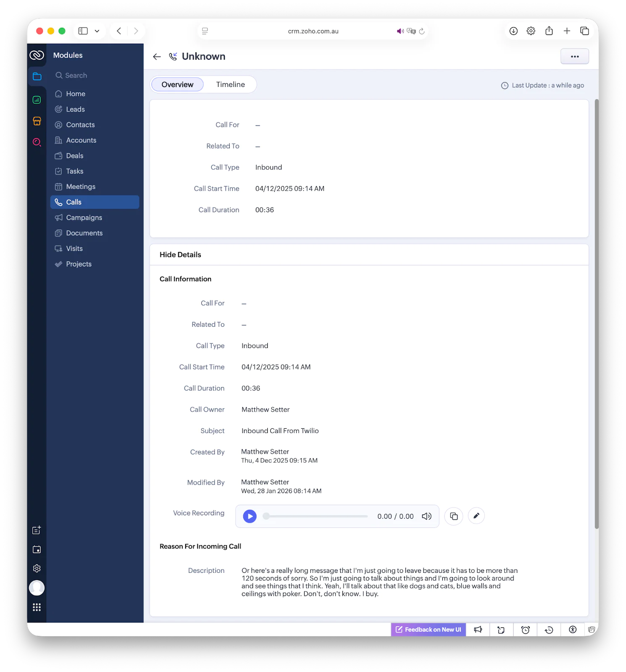Image resolution: width=626 pixels, height=672 pixels.
Task: Click the Inbound Call From Twilio subject
Action: tap(280, 431)
